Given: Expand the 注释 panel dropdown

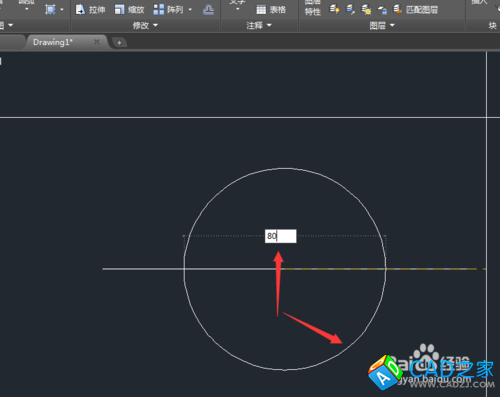Looking at the screenshot, I should pos(259,25).
